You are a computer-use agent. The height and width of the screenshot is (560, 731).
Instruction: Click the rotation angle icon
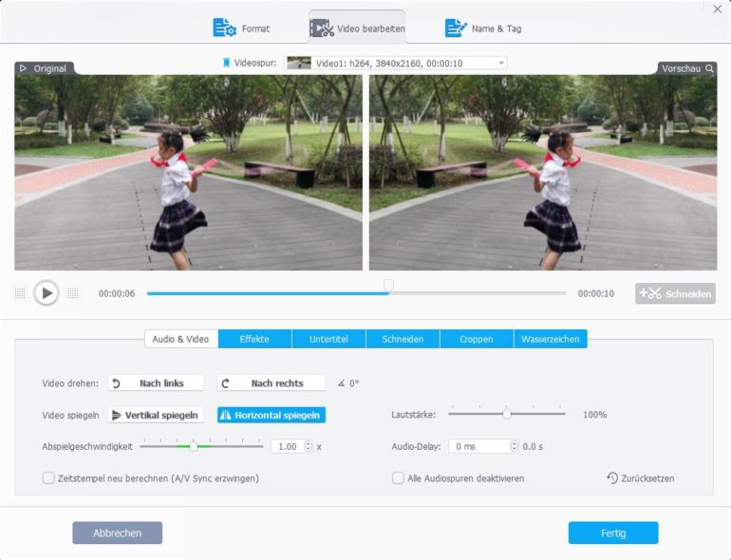click(x=342, y=383)
